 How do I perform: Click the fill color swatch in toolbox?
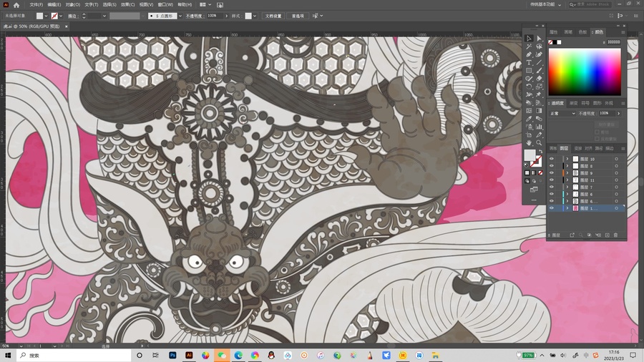click(x=530, y=155)
